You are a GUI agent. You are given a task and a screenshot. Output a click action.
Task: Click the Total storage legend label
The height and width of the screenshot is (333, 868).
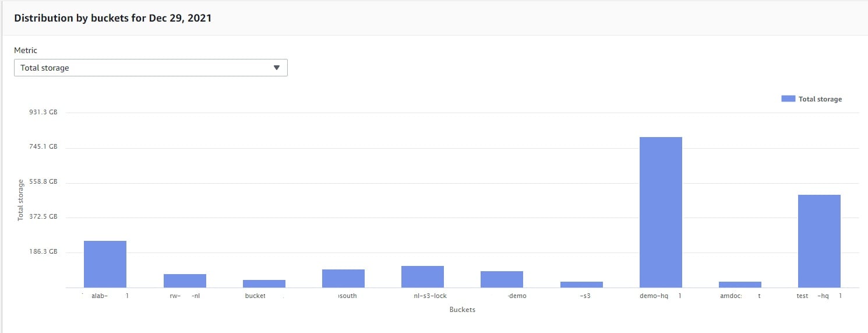[x=820, y=99]
